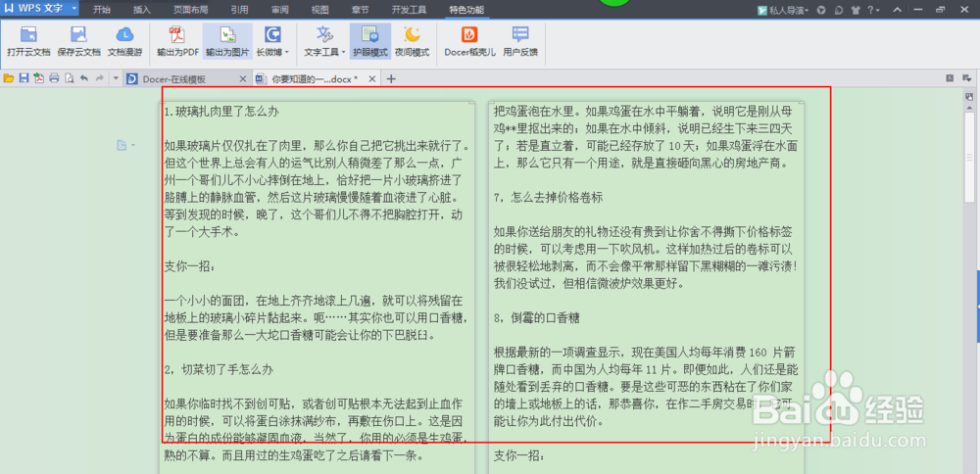Open the tab list dropdown at tab bar right
Viewport: 980px width, 474px height.
pyautogui.click(x=967, y=78)
